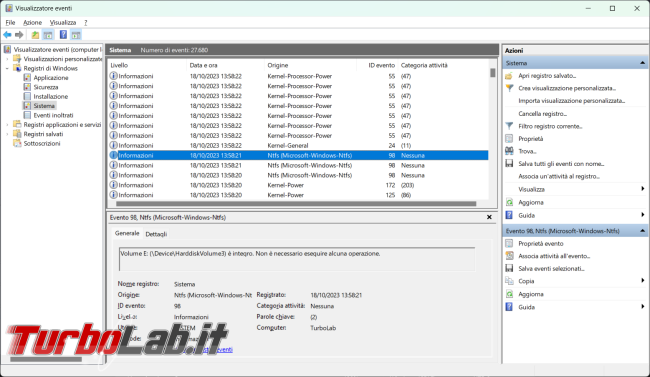This screenshot has height=377, width=650.
Task: Click the Proprietà icon under Sistema actions
Action: (509, 139)
